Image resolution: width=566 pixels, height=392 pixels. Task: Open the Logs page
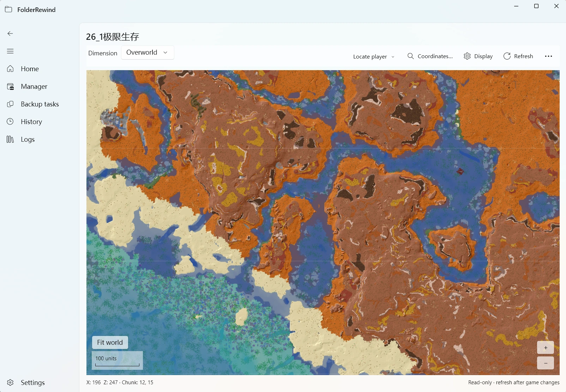point(40,139)
